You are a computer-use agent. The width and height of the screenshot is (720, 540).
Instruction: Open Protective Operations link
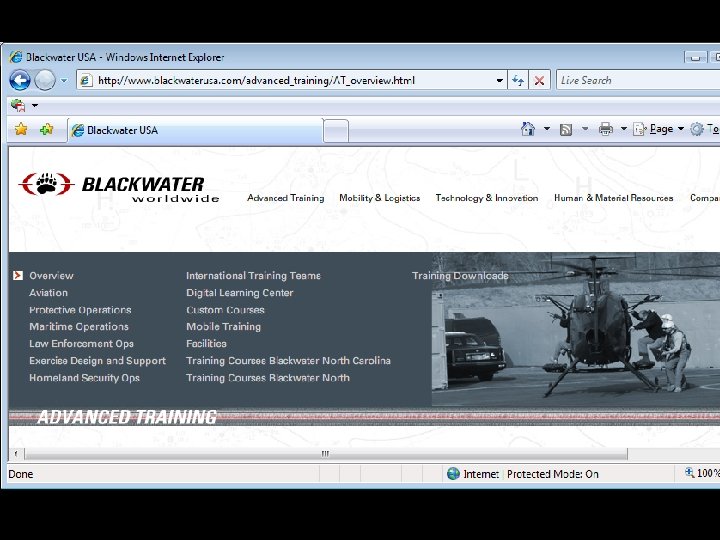pos(80,310)
